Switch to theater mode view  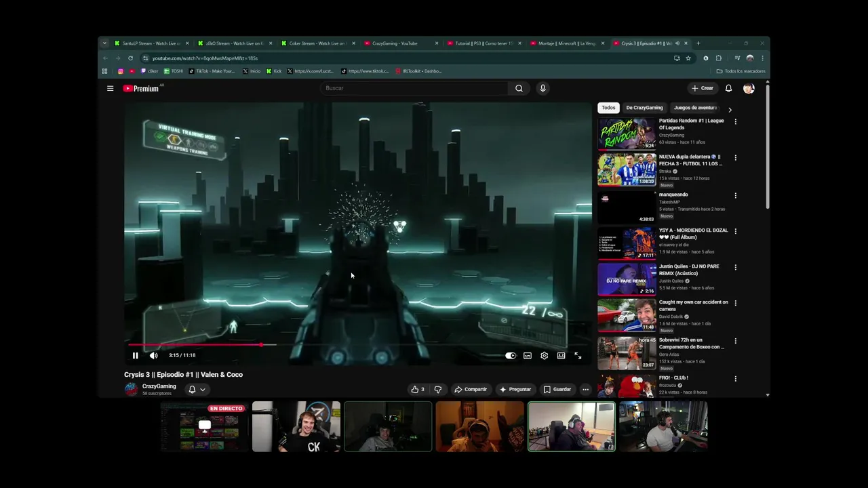point(561,355)
